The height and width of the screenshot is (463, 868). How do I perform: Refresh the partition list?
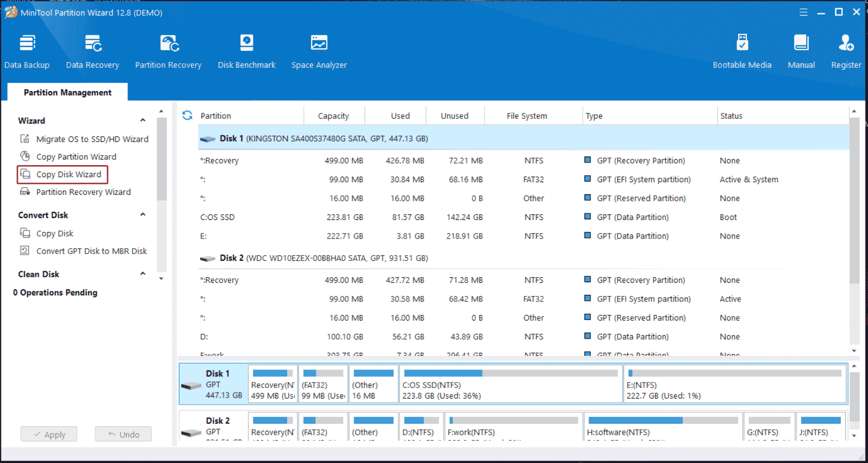pyautogui.click(x=187, y=115)
